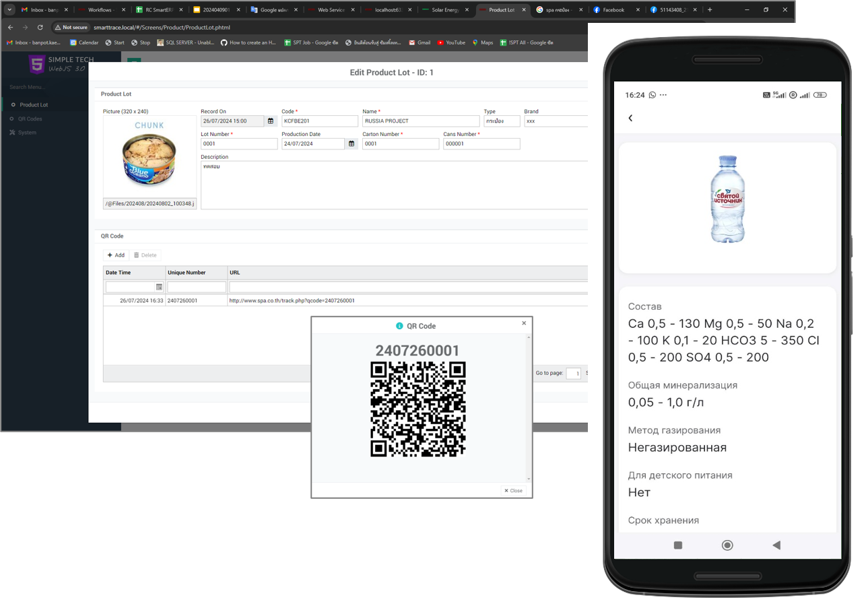This screenshot has height=612, width=868.
Task: Click the Go to page number field
Action: click(573, 374)
